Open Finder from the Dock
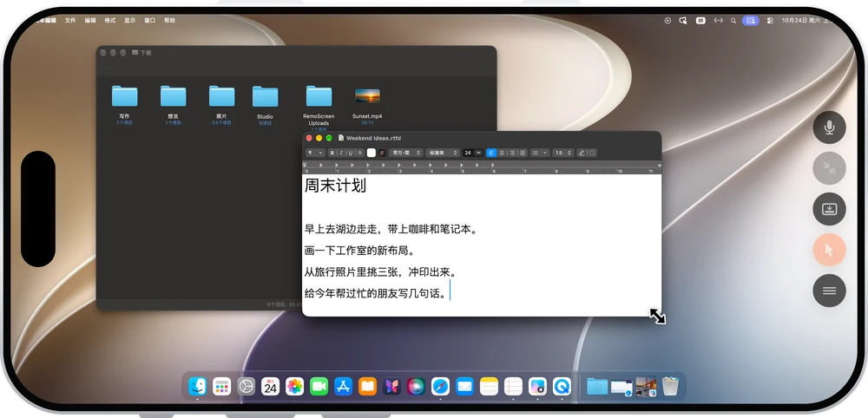 (198, 387)
